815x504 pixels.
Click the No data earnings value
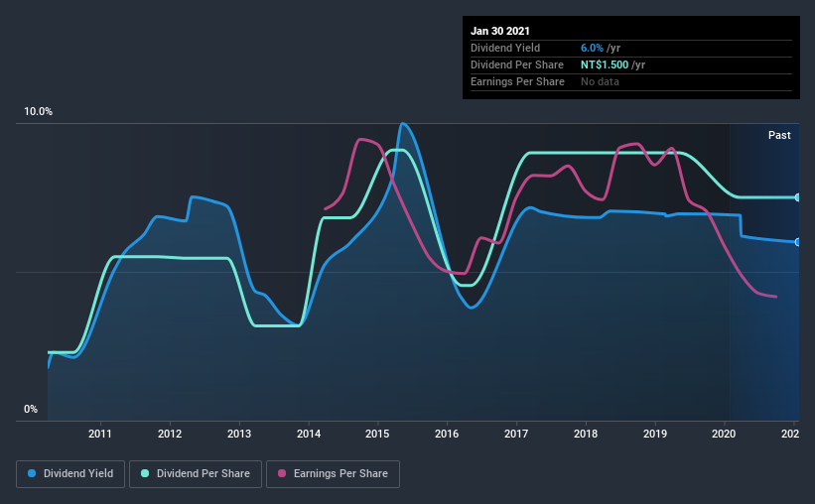tap(600, 81)
